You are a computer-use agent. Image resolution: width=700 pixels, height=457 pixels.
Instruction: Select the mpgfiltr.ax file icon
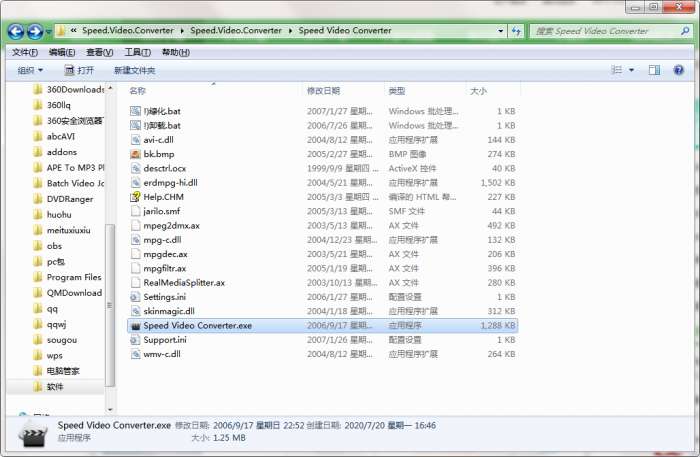(x=135, y=268)
